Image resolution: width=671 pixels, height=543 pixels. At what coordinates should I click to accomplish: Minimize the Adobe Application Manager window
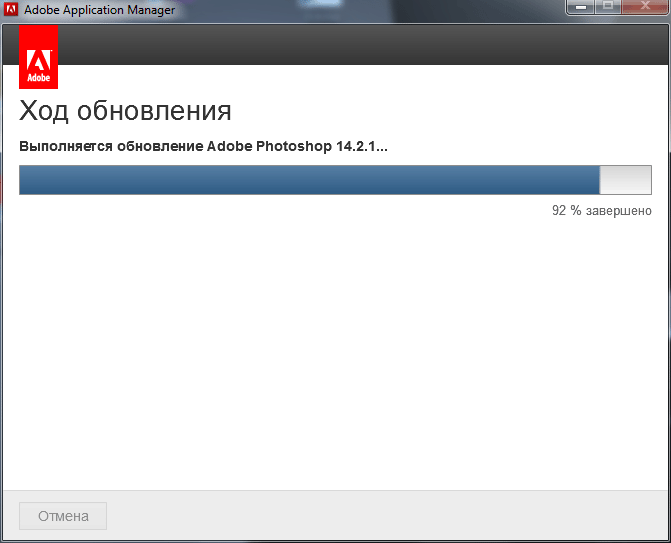(x=580, y=7)
